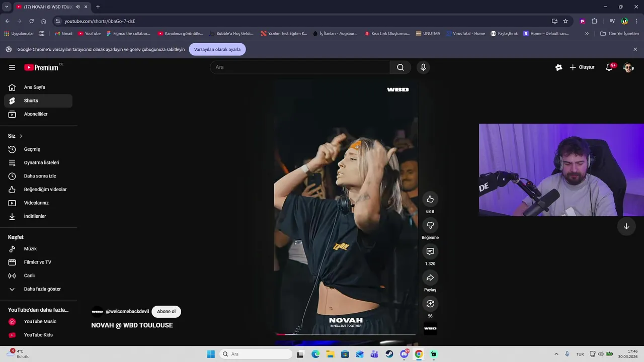Viewport: 644px width, 362px height.
Task: Mute the tab via speaker icon
Action: coord(77,7)
